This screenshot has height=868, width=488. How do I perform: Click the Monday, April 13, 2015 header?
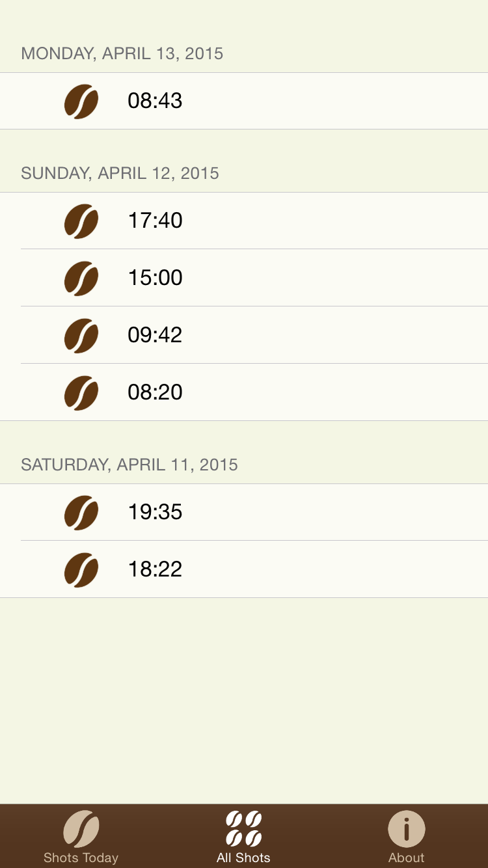point(122,53)
